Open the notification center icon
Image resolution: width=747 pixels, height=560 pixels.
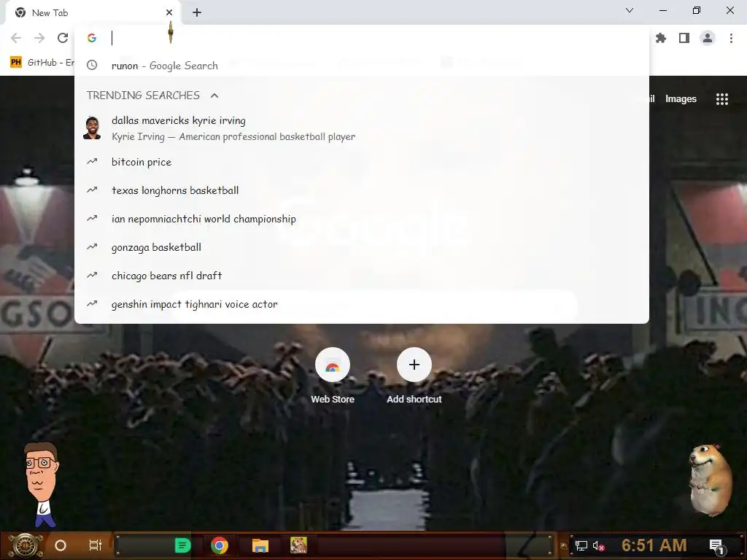(716, 547)
